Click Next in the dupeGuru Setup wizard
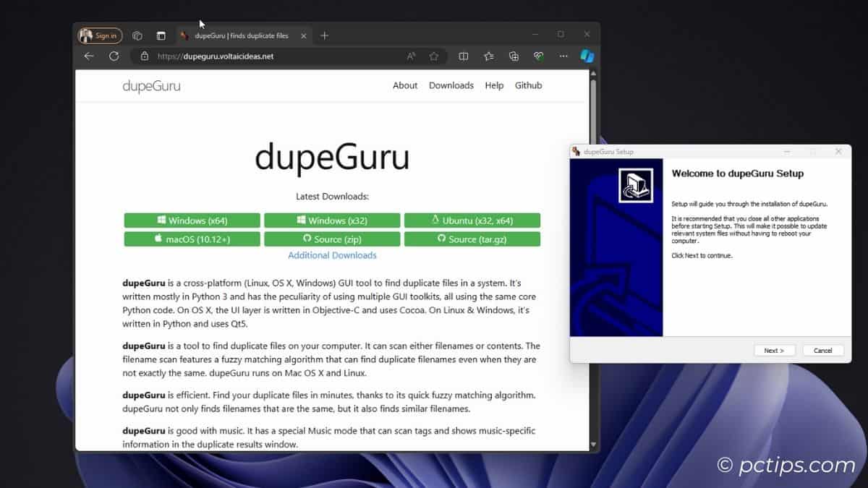 click(x=774, y=350)
